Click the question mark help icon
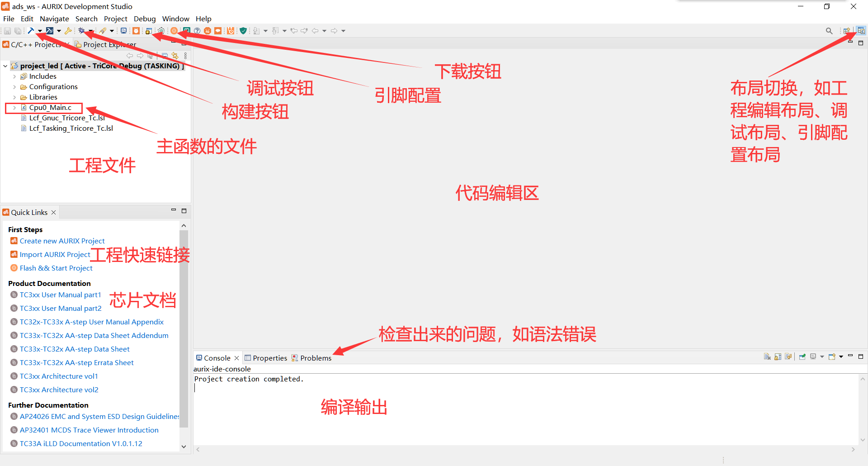Screen dimensions: 868x466 pos(197,31)
